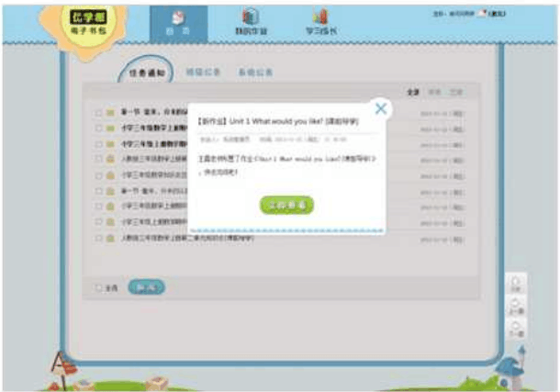The height and width of the screenshot is (392, 560).
Task: Tick the checkbox of the first notification row
Action: point(98,114)
